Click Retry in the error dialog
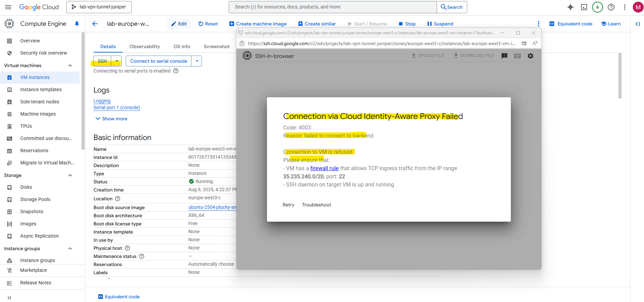644x302 pixels. (x=289, y=205)
